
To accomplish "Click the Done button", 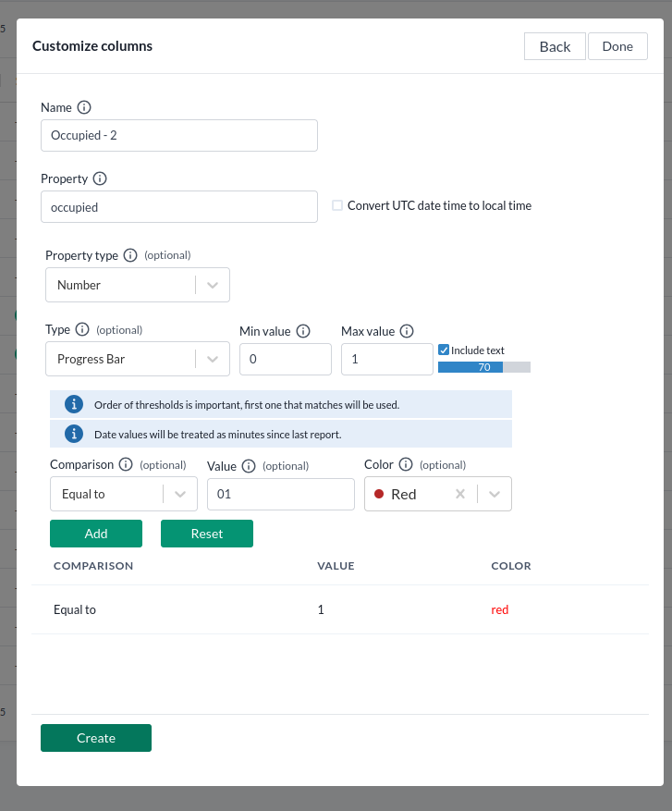I will click(x=617, y=46).
